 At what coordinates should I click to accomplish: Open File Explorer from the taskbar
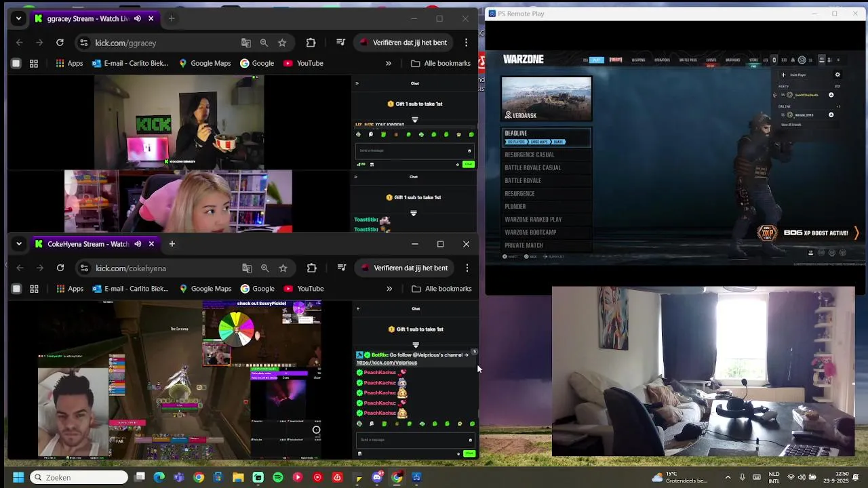(x=238, y=477)
